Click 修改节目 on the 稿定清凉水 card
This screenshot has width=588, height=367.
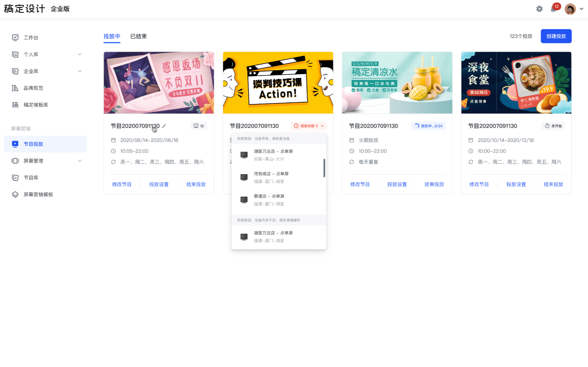tap(360, 184)
